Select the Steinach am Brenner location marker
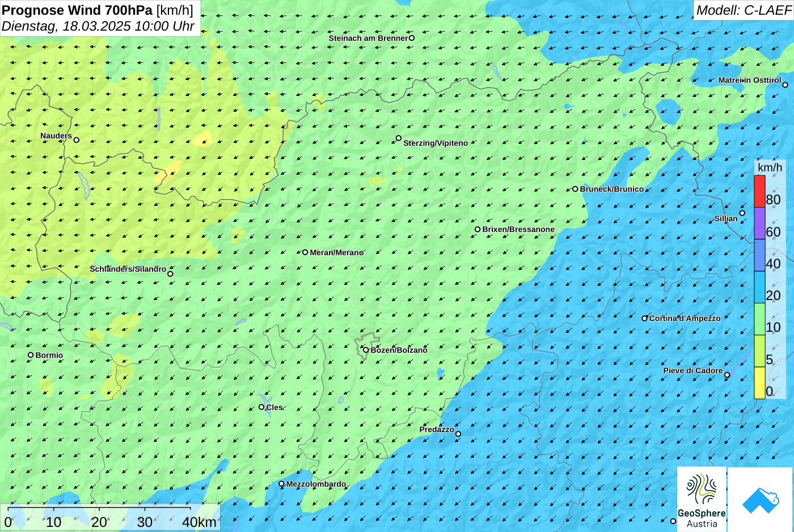This screenshot has width=794, height=532. click(x=412, y=38)
